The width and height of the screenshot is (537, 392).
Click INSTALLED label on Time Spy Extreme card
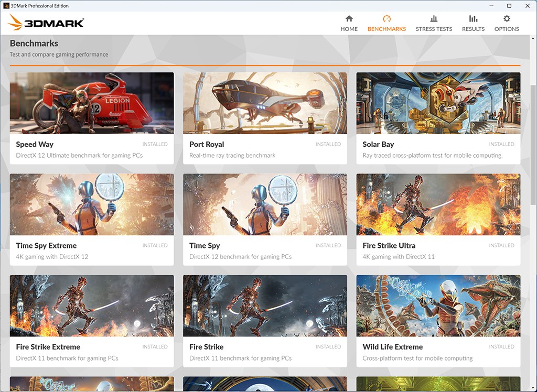pyautogui.click(x=155, y=245)
